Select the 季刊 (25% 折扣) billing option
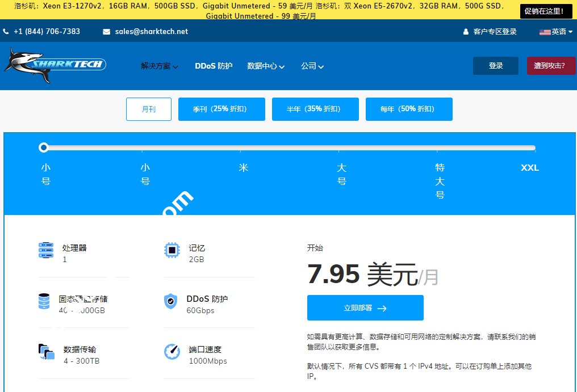Image resolution: width=577 pixels, height=392 pixels. click(x=221, y=109)
